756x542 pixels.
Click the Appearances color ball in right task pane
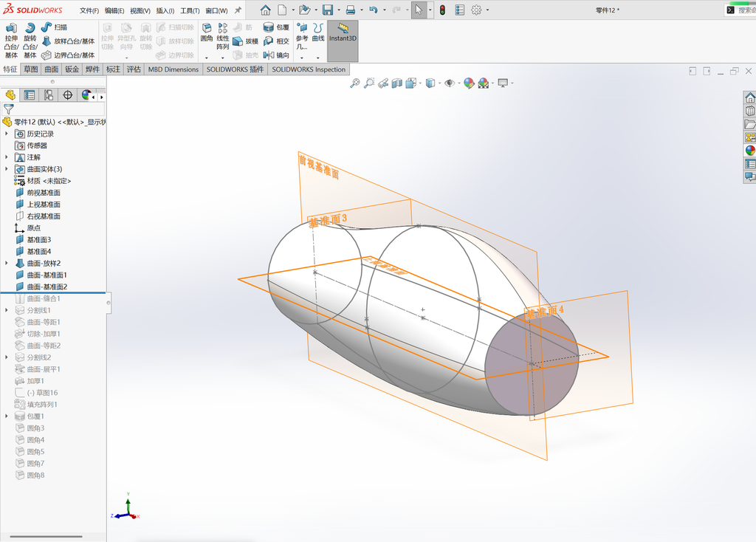click(x=750, y=151)
